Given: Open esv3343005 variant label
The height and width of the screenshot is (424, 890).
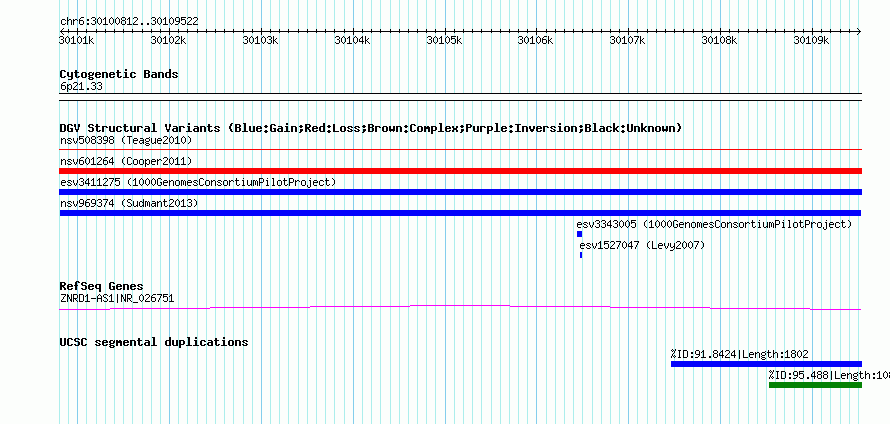Looking at the screenshot, I should (x=714, y=224).
